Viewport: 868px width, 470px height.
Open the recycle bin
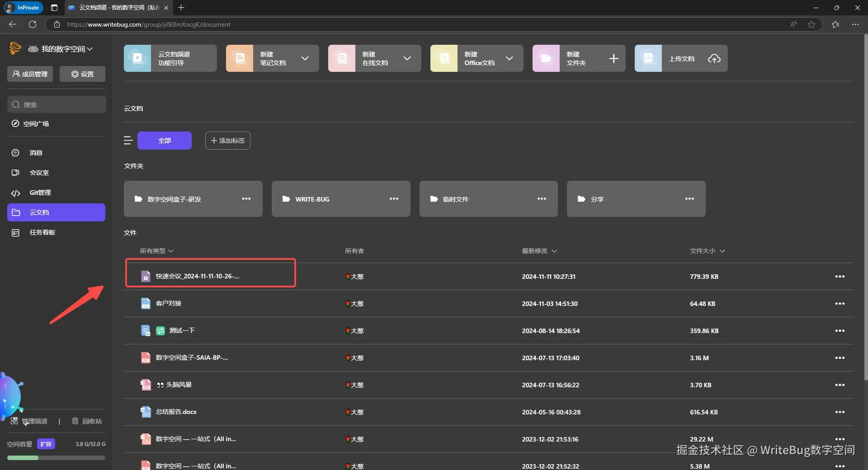pos(87,421)
